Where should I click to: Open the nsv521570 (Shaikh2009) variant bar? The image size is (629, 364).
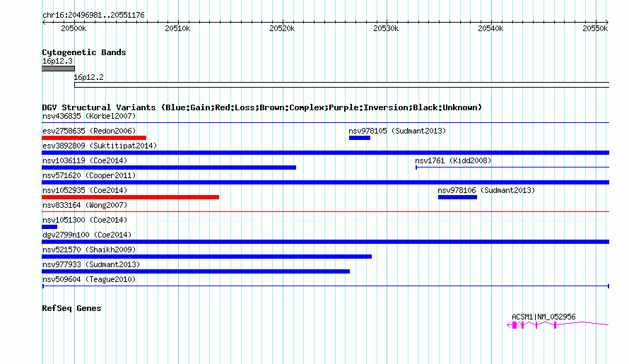pyautogui.click(x=206, y=257)
